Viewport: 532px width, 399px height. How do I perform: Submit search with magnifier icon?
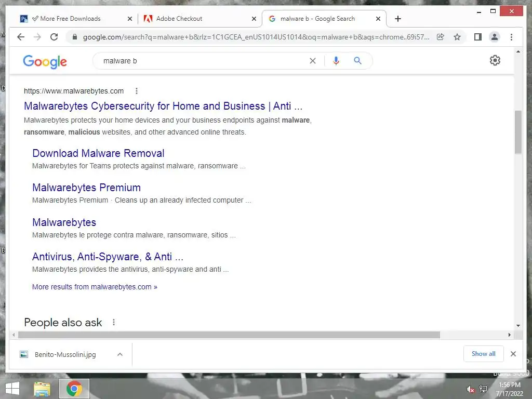coord(357,61)
